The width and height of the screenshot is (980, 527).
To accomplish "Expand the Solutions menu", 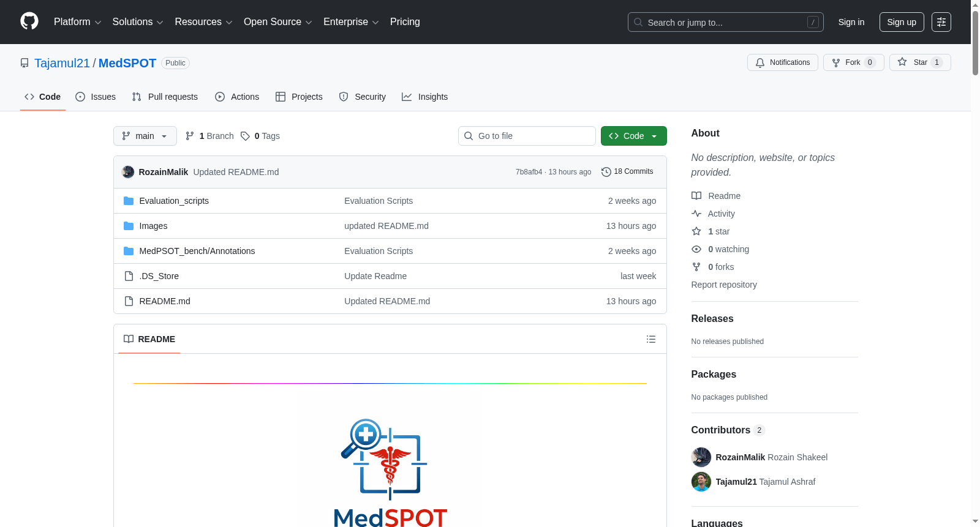I will click(x=138, y=22).
